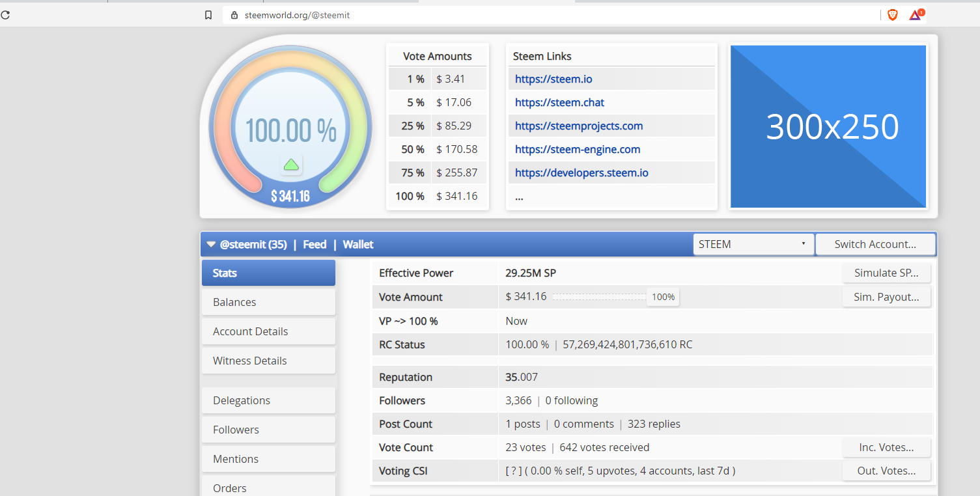Open the Balances sidebar tab
Image resolution: width=980 pixels, height=496 pixels.
click(x=268, y=302)
